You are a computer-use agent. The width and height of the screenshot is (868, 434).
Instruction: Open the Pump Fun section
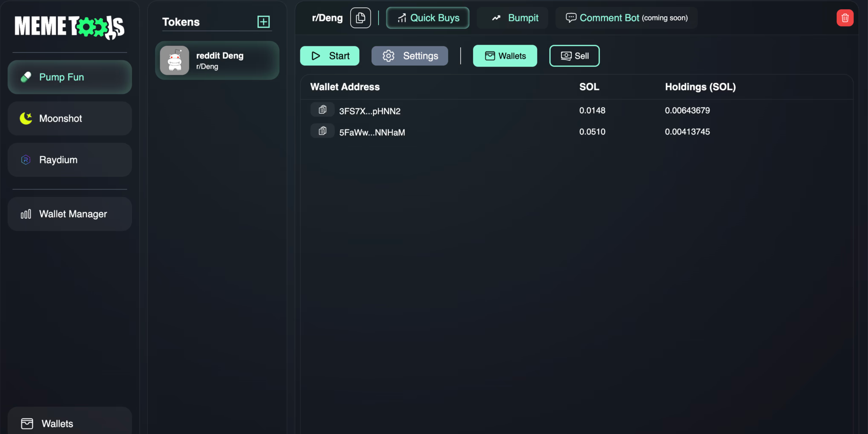pos(70,77)
